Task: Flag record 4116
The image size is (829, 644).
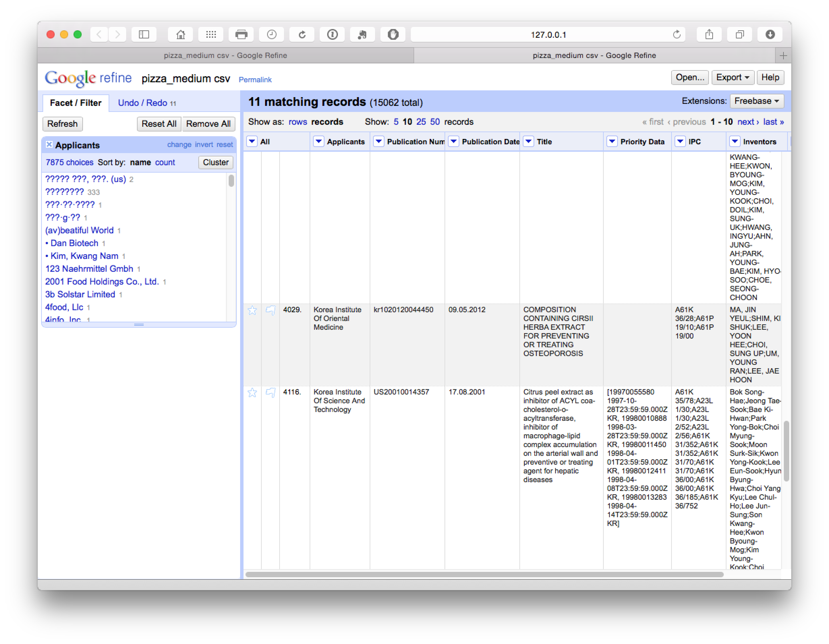Action: click(270, 392)
